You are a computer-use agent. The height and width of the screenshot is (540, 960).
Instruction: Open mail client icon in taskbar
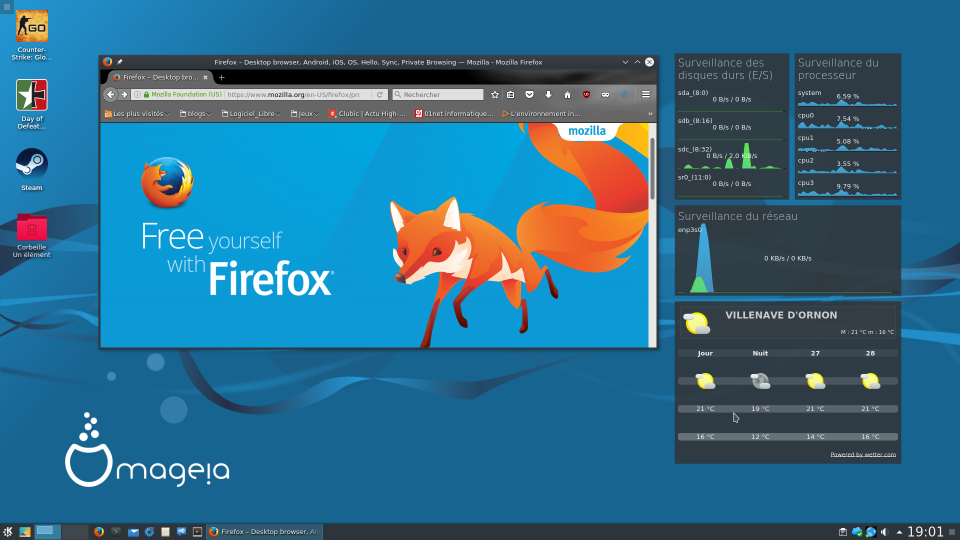pyautogui.click(x=133, y=531)
